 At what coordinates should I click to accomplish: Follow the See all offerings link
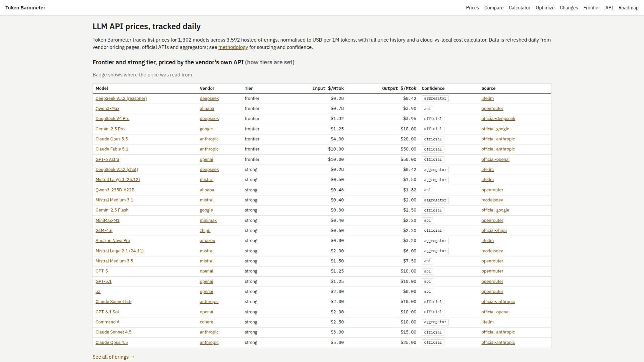point(114,357)
